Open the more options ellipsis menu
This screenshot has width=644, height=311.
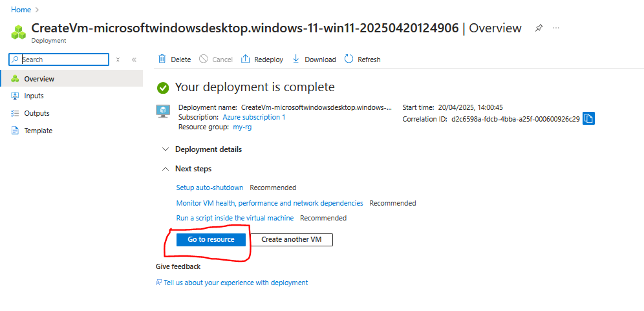click(x=556, y=28)
